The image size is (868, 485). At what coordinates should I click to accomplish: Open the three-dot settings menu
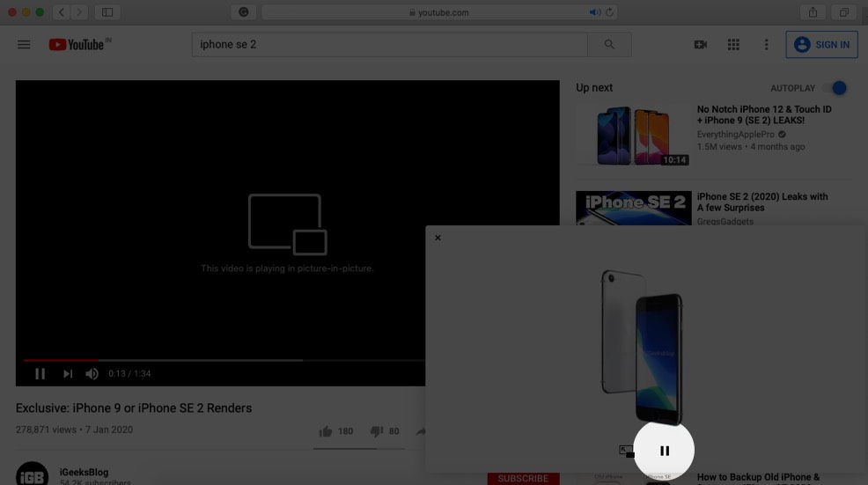click(766, 44)
